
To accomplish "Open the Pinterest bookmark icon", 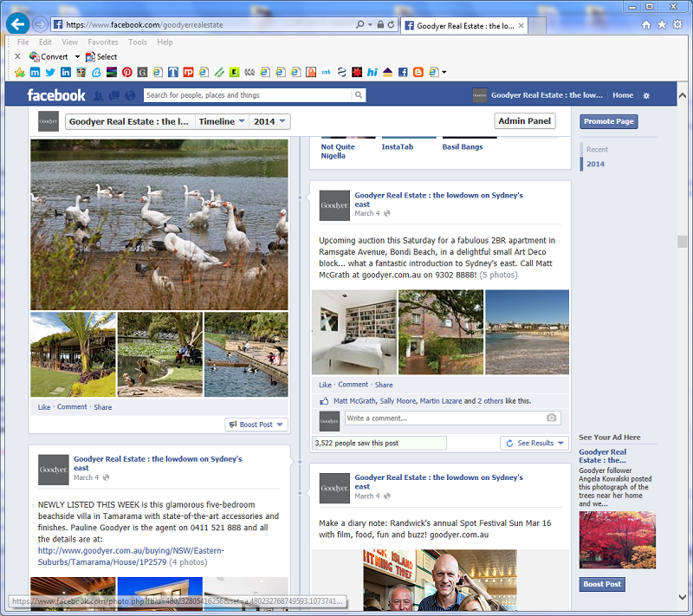I will pos(126,72).
